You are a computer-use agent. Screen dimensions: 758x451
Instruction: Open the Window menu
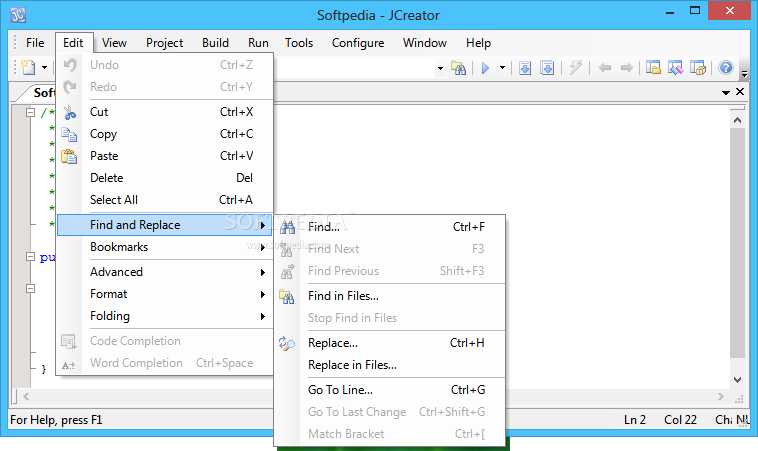point(424,43)
